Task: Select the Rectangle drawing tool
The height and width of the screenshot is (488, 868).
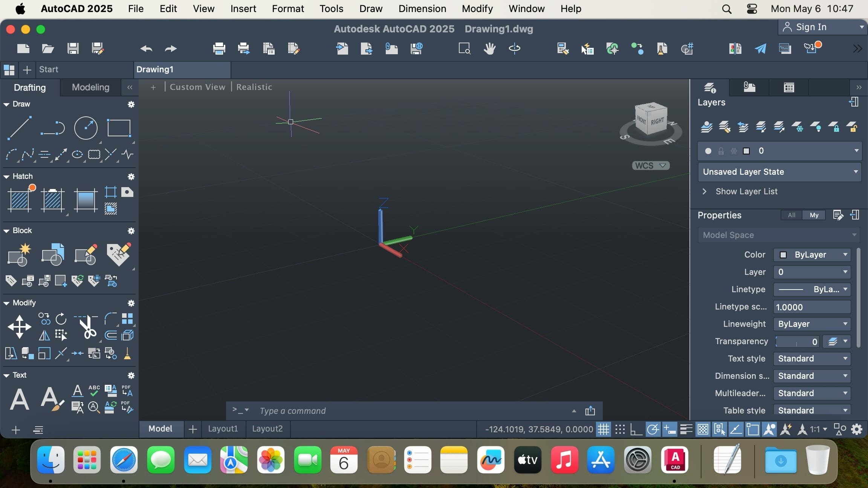Action: point(119,128)
